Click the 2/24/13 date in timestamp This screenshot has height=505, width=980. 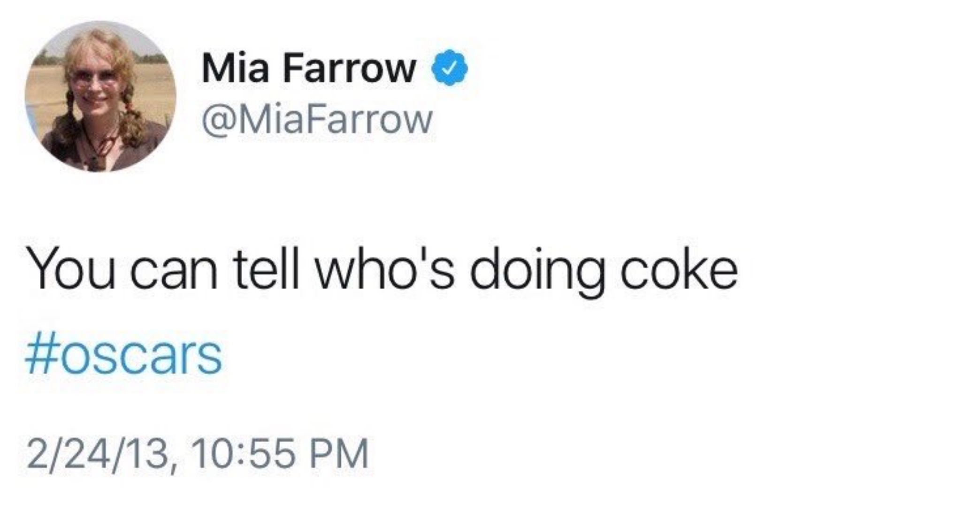[98, 454]
